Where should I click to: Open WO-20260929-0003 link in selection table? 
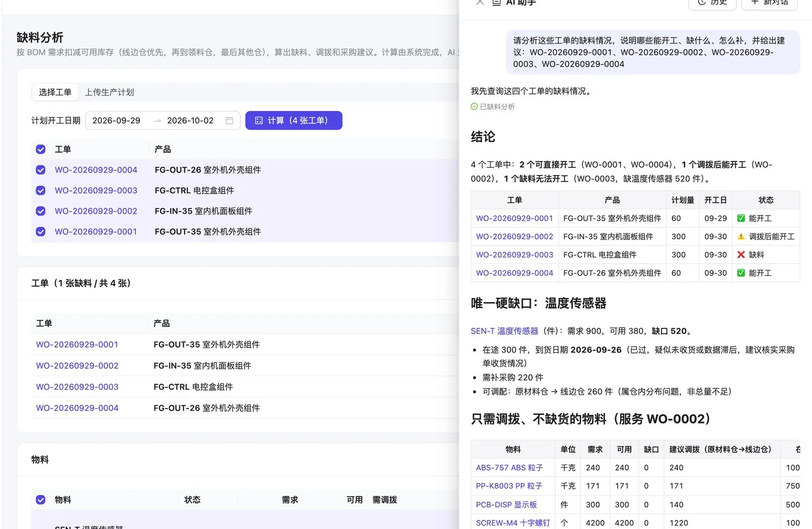pyautogui.click(x=96, y=190)
